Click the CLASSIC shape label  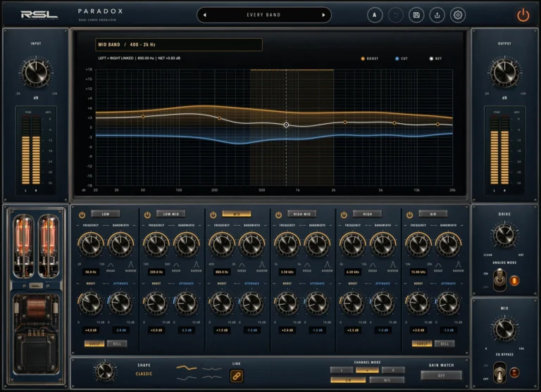point(144,374)
